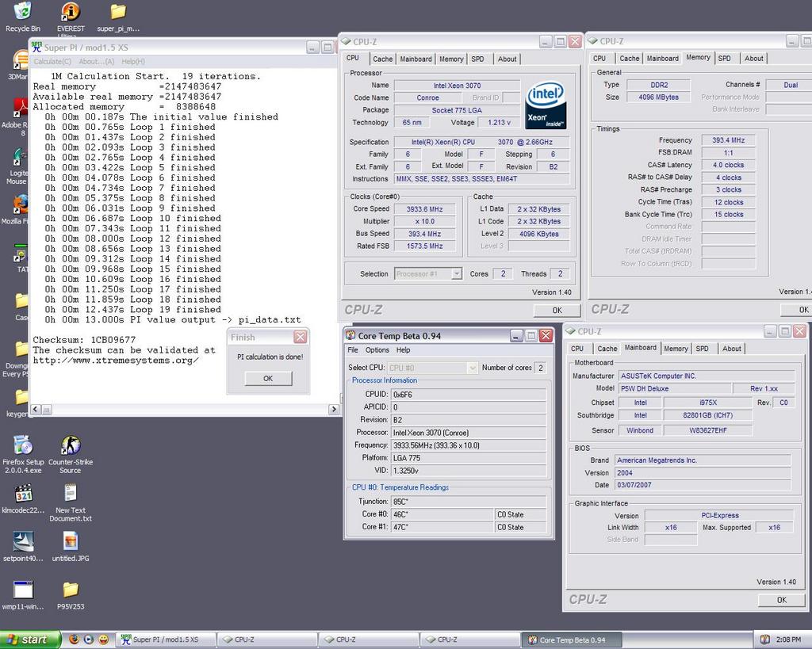Click OK in the CPU-Z CPU window
Image resolution: width=812 pixels, height=649 pixels.
tap(557, 311)
